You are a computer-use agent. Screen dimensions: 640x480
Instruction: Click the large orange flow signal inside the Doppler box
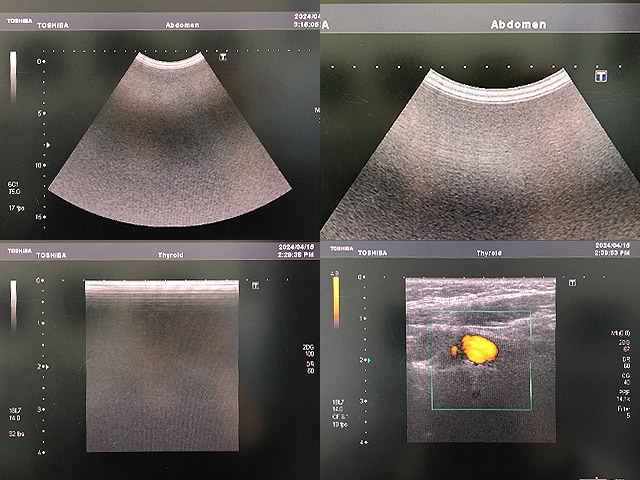coord(480,349)
